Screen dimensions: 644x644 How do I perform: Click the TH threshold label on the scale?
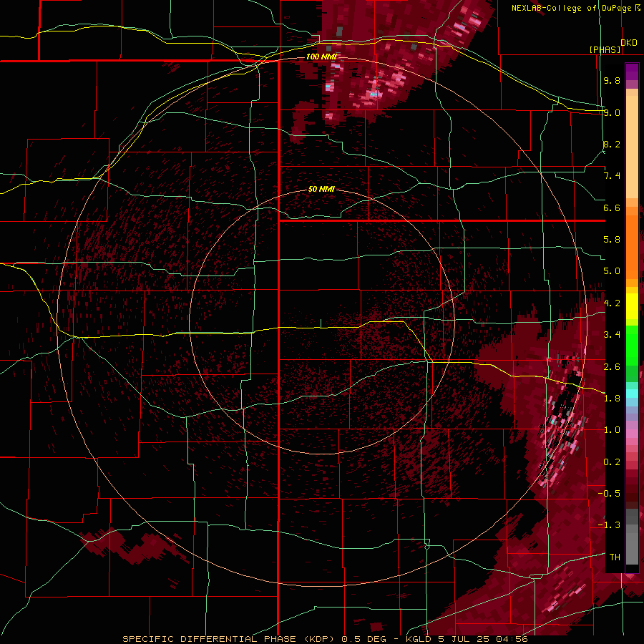tap(615, 557)
